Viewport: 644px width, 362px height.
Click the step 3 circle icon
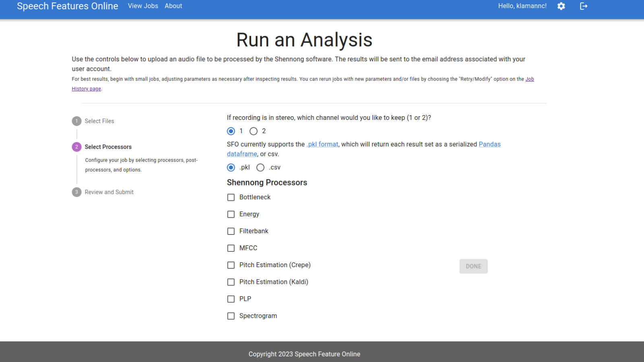click(x=76, y=192)
